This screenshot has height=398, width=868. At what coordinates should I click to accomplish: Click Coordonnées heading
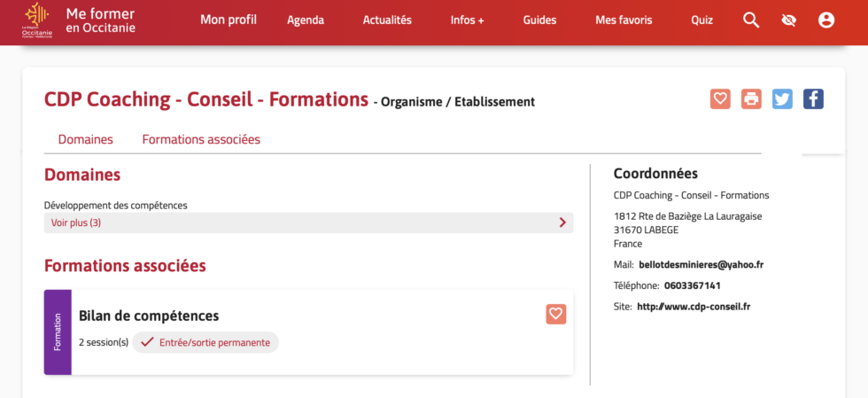point(655,174)
